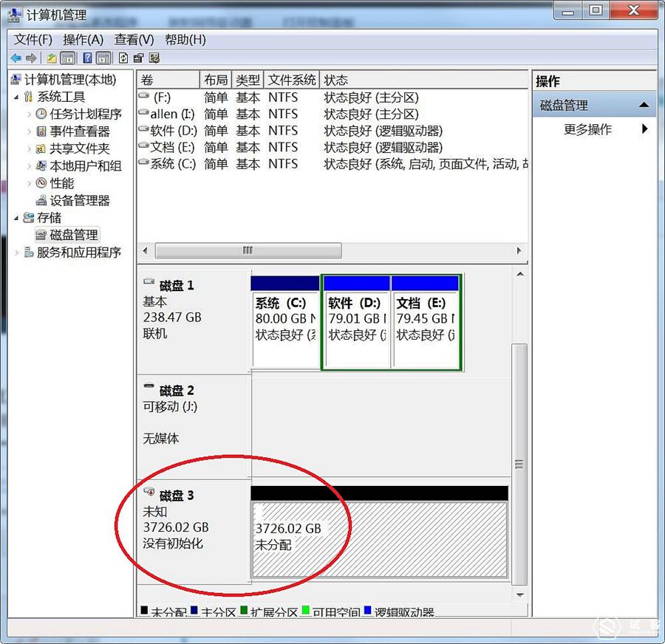This screenshot has height=644, width=665.
Task: Open the 更多操作 submenu arrow
Action: [x=644, y=129]
